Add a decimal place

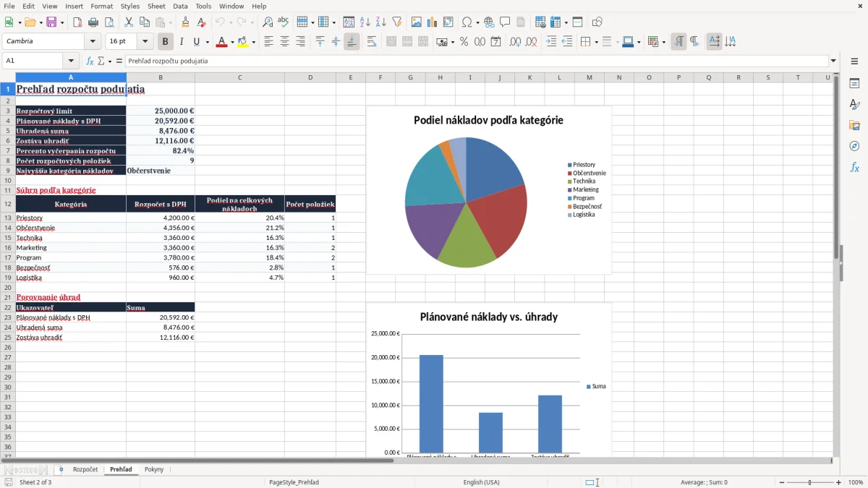516,42
